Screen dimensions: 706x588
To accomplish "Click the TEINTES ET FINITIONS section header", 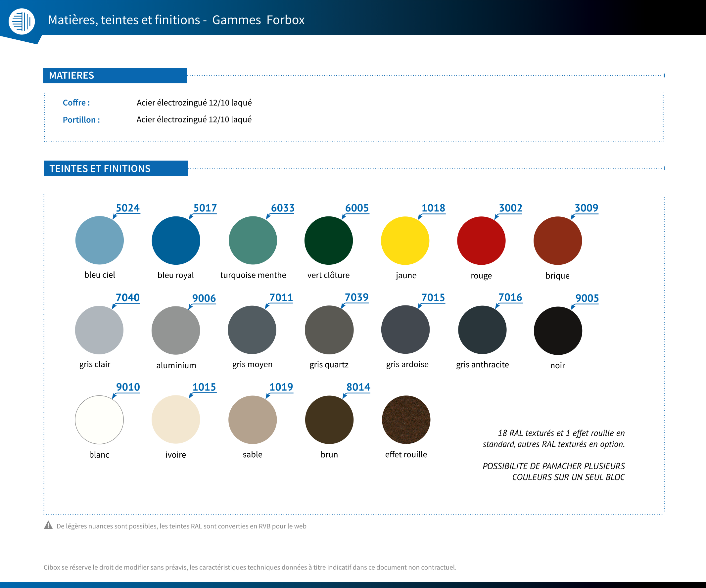I will [116, 168].
